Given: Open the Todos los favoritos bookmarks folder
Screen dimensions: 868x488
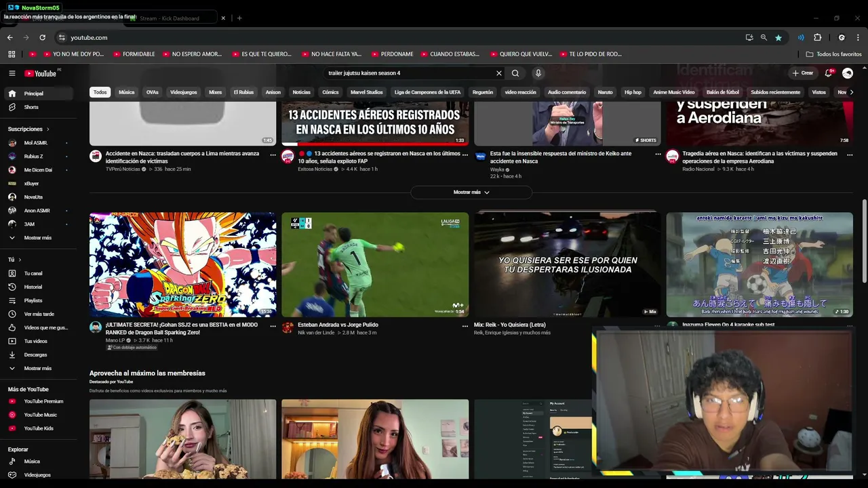Looking at the screenshot, I should 833,54.
